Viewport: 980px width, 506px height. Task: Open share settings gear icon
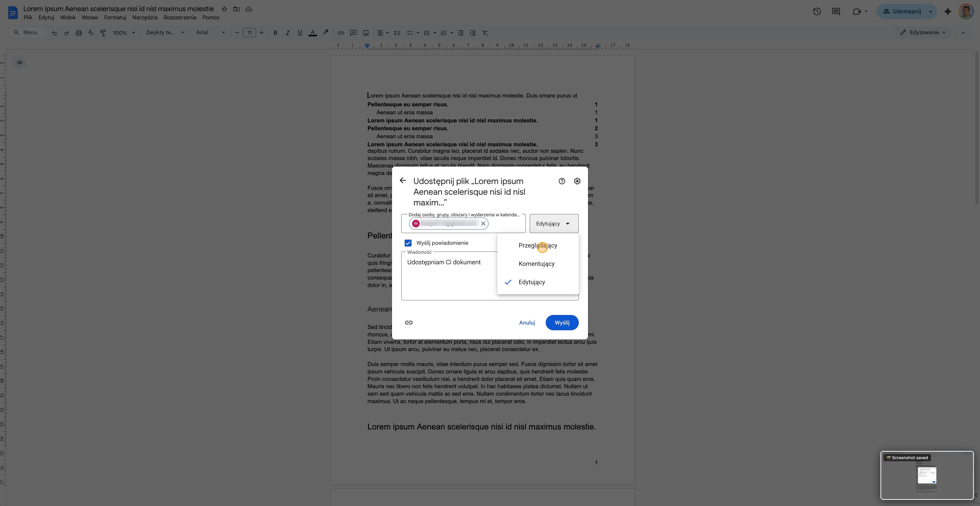tap(577, 181)
